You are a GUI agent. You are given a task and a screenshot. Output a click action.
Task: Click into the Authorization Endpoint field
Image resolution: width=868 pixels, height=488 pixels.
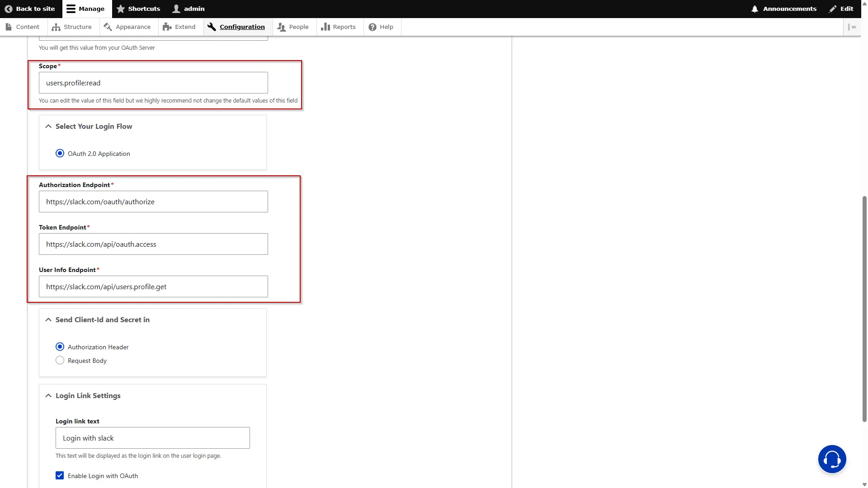click(153, 202)
